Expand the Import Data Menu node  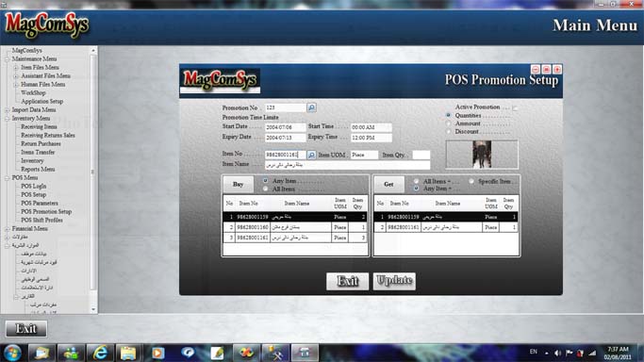tap(7, 110)
